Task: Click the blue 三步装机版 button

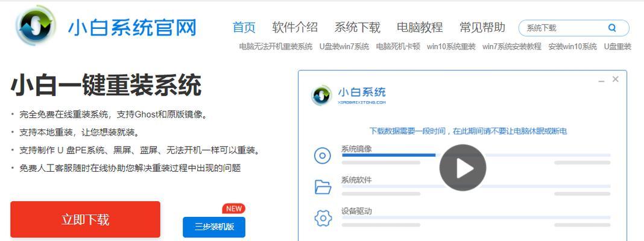Action: tap(214, 227)
